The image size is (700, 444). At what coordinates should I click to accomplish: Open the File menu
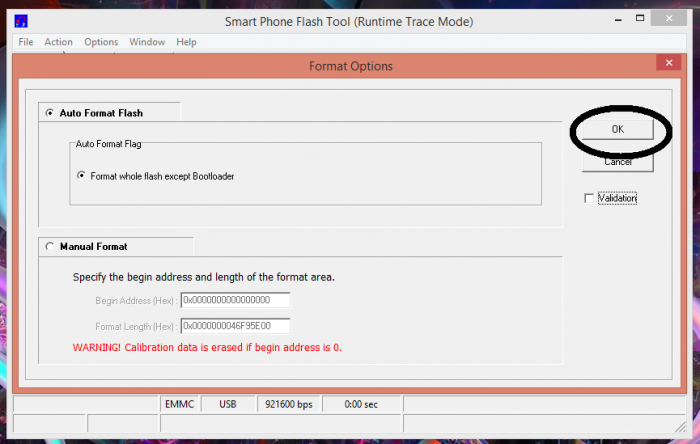(x=26, y=42)
